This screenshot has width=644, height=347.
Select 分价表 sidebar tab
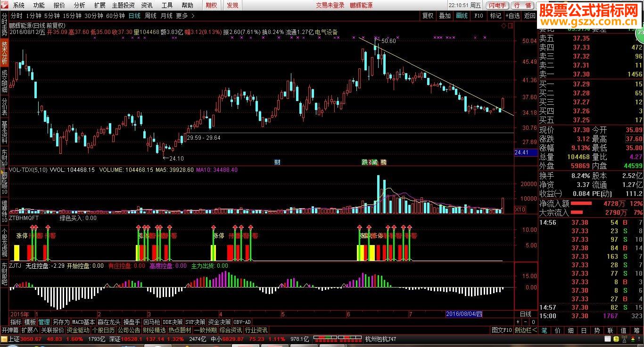[4, 107]
